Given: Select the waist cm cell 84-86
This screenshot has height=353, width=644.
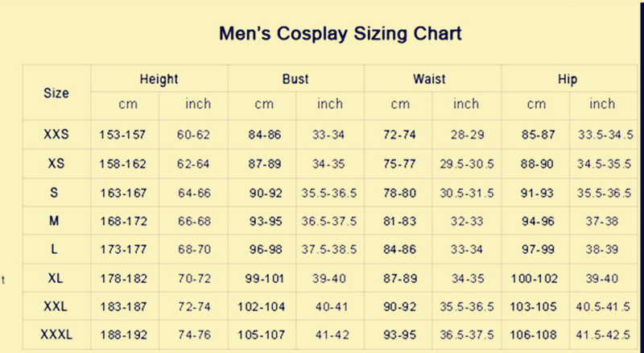Looking at the screenshot, I should pos(399,249).
